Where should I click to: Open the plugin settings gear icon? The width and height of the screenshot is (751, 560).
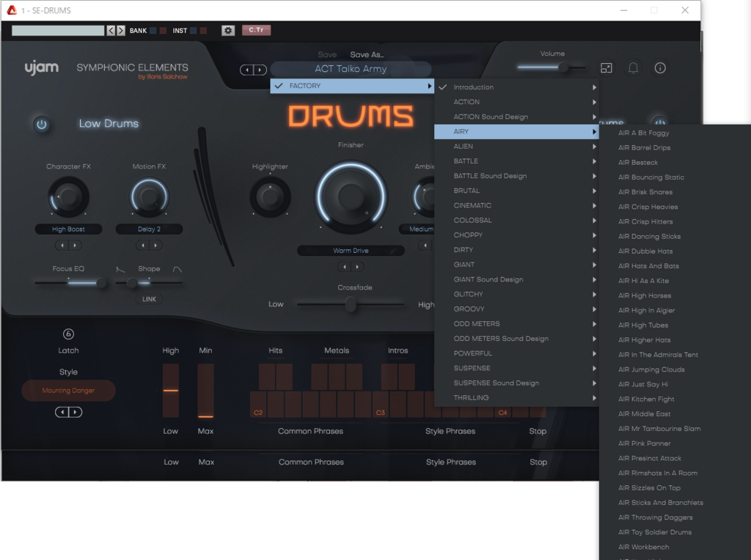coord(228,30)
